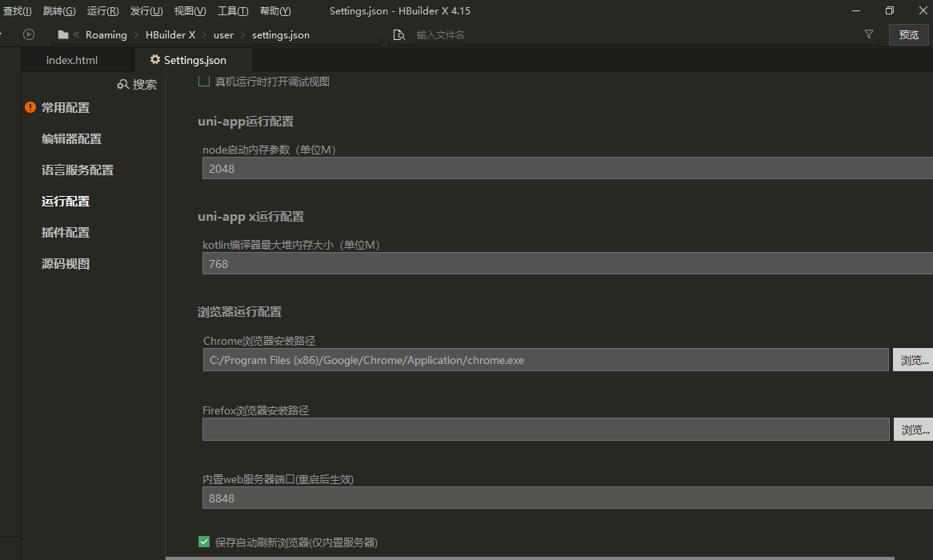Select 运行配置 in settings sidebar

pos(66,201)
